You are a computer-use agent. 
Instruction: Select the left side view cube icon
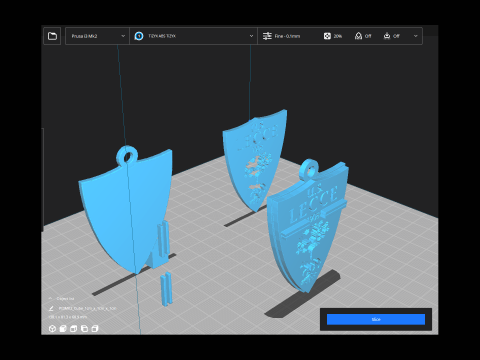coord(84,329)
